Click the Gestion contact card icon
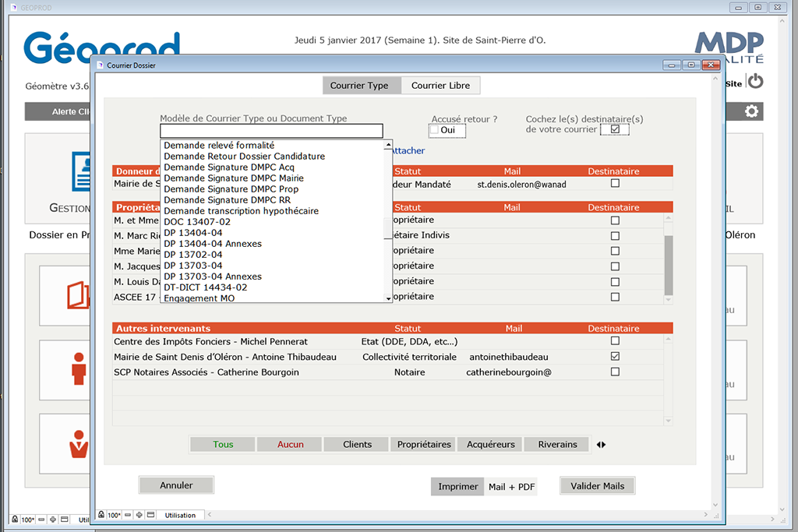The width and height of the screenshot is (798, 532). [x=80, y=171]
